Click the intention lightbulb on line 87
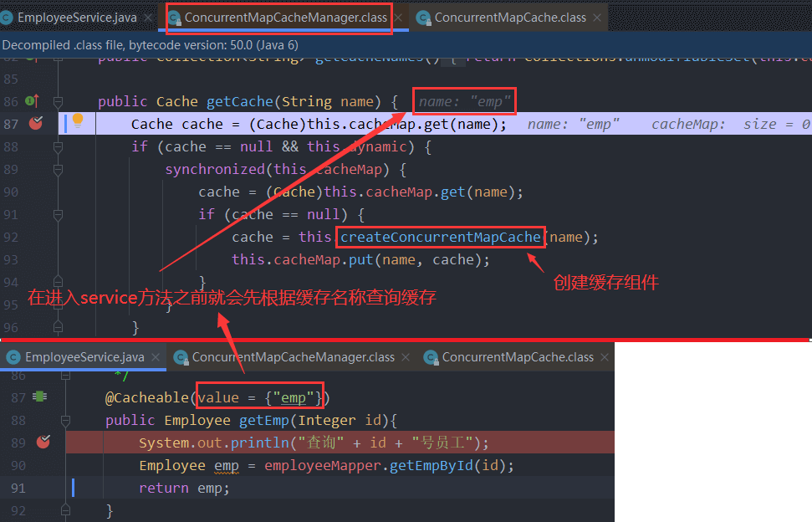 pos(78,120)
